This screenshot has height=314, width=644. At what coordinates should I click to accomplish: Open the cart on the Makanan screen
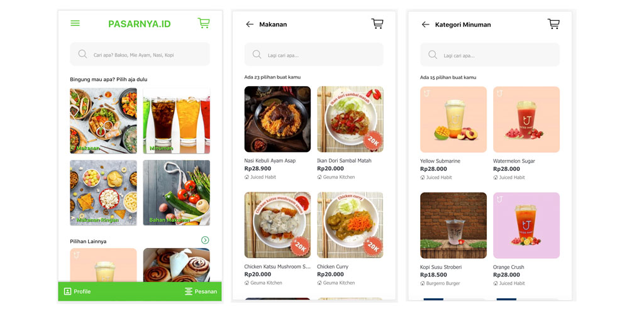coord(377,24)
